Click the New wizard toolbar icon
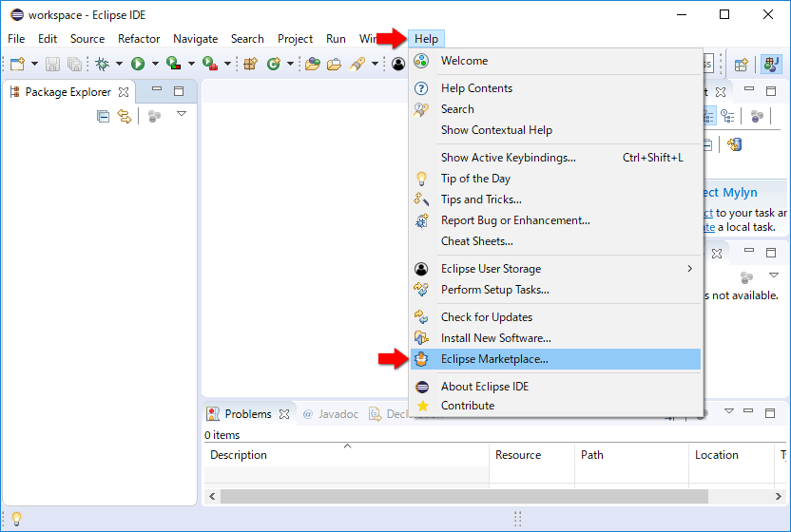This screenshot has width=791, height=532. (18, 64)
